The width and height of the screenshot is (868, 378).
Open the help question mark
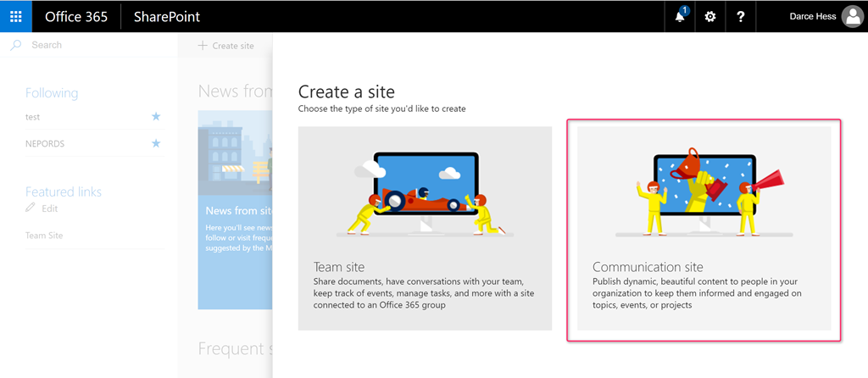point(740,17)
